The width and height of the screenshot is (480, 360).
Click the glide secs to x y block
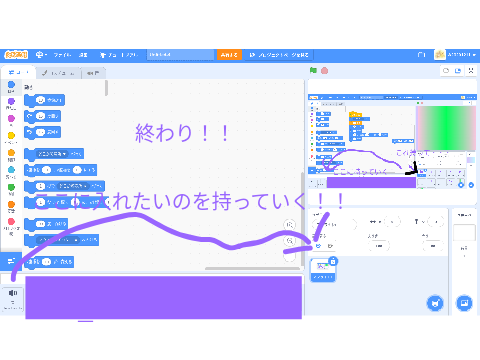coord(67,202)
